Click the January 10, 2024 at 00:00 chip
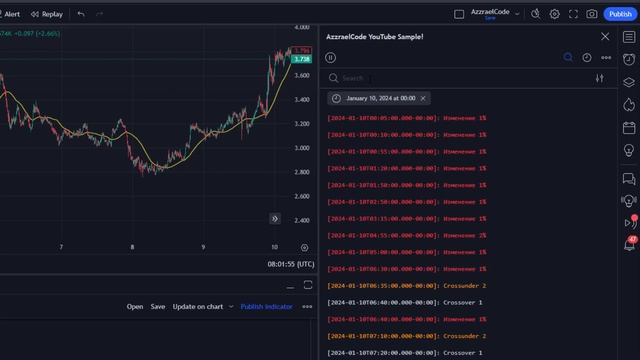640x360 pixels. [x=378, y=98]
